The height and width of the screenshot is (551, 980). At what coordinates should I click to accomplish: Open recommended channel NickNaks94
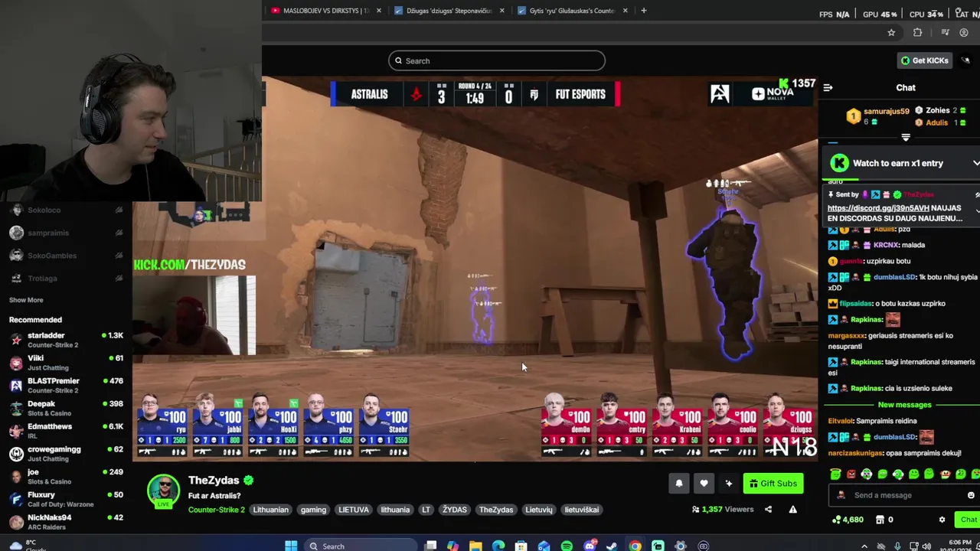coord(67,522)
